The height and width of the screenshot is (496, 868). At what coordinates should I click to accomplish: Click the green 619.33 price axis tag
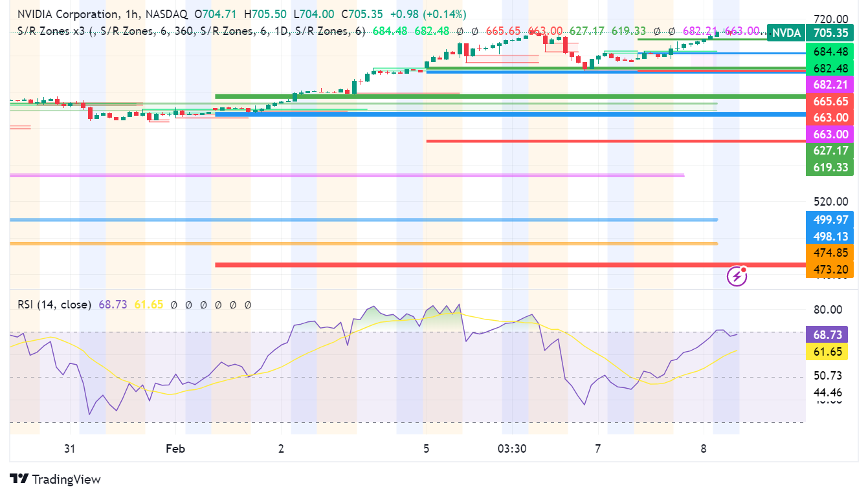(x=830, y=167)
